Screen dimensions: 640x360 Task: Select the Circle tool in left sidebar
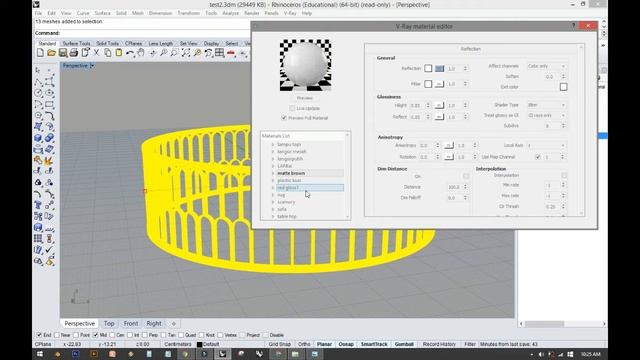(38, 93)
